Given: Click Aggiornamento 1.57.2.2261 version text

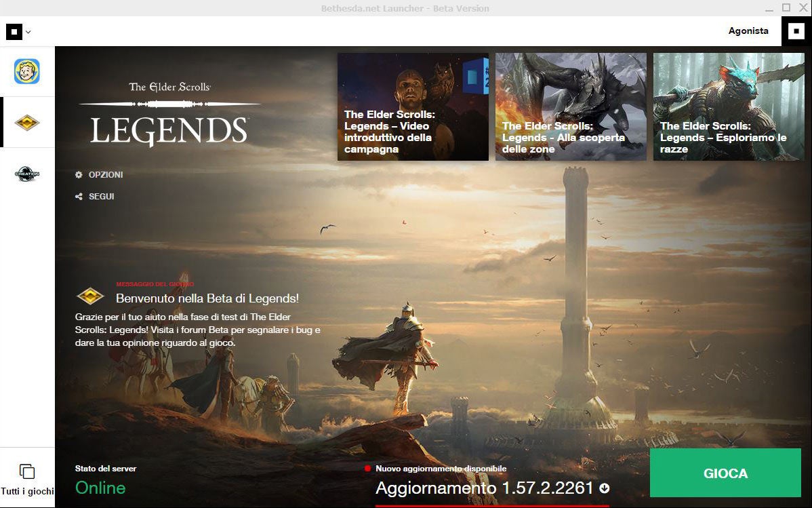Looking at the screenshot, I should pos(484,488).
